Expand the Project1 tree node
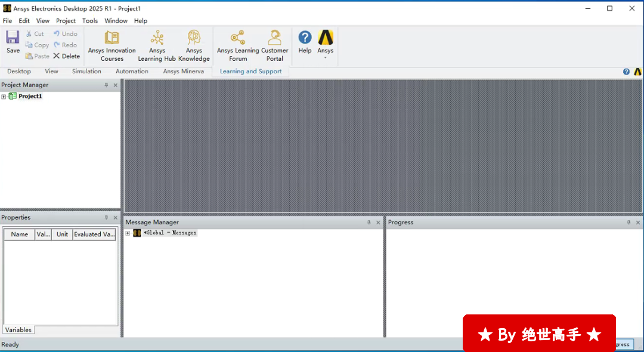 (x=4, y=97)
